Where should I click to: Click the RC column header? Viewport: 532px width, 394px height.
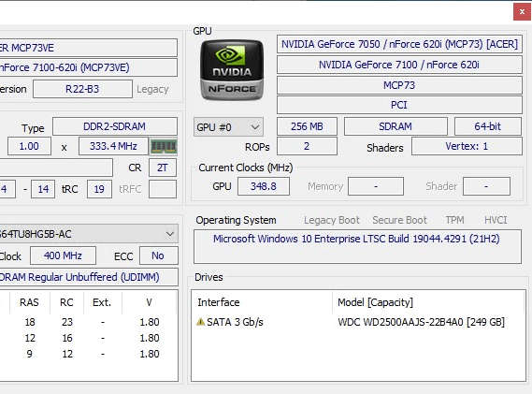(x=66, y=302)
